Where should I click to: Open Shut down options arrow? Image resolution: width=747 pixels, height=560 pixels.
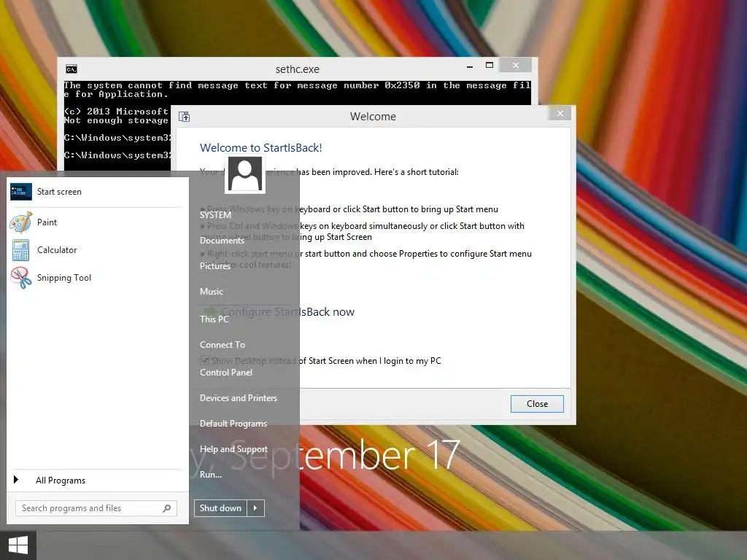click(255, 508)
